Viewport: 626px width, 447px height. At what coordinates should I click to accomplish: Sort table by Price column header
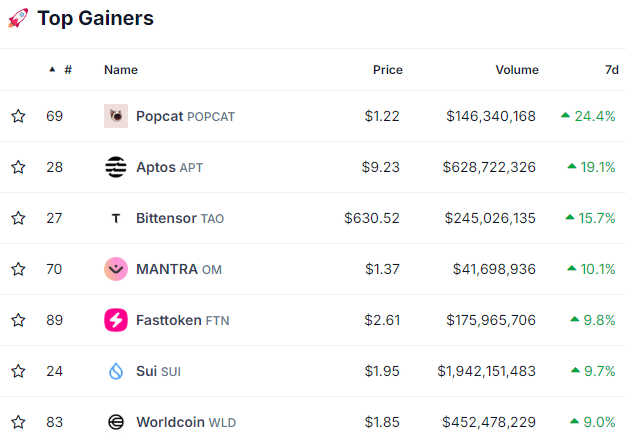[388, 70]
